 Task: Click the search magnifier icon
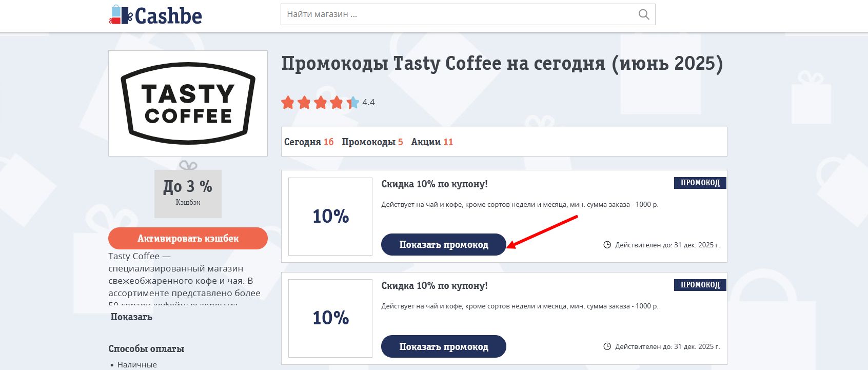[x=644, y=14]
